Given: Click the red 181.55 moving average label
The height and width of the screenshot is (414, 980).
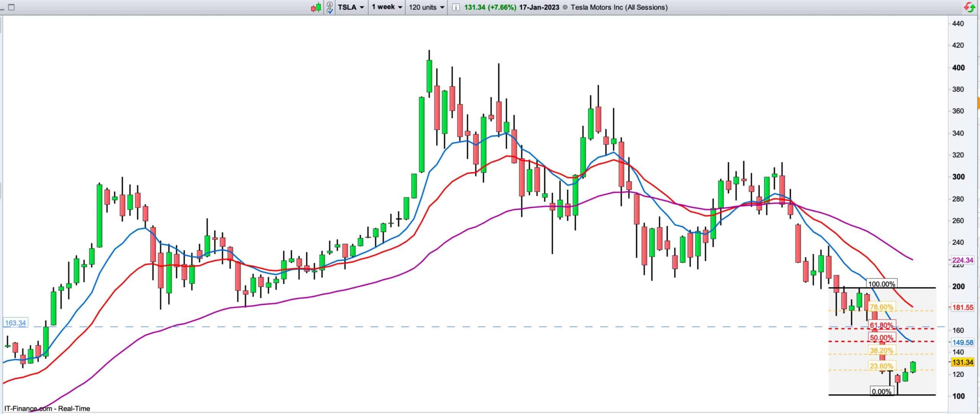Looking at the screenshot, I should [963, 307].
